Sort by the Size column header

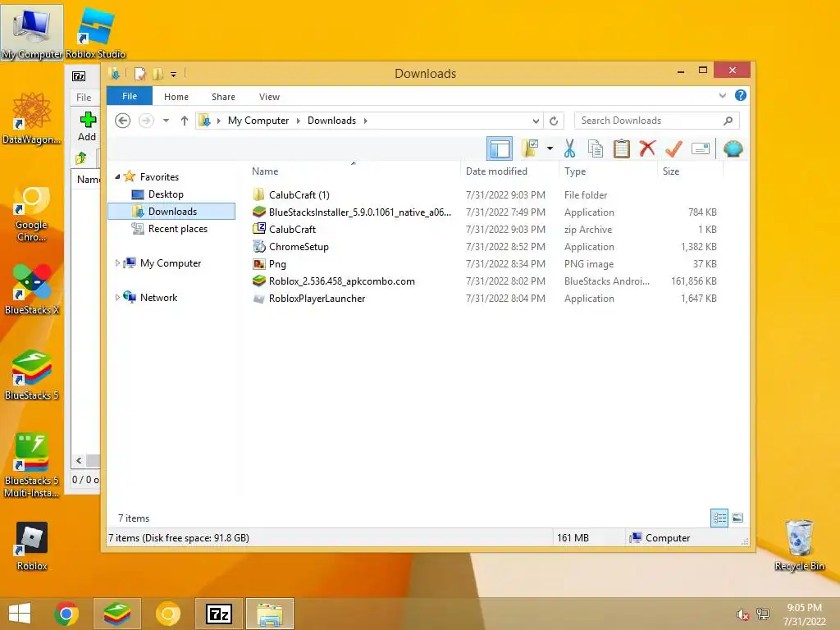point(690,171)
